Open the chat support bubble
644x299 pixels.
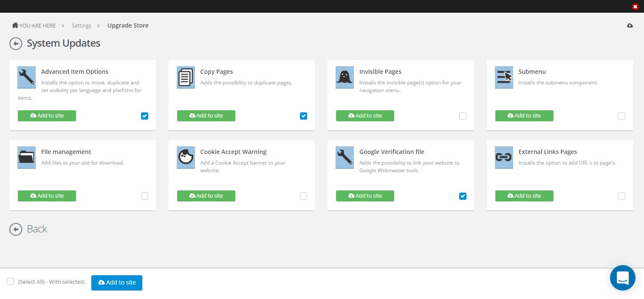pos(623,278)
